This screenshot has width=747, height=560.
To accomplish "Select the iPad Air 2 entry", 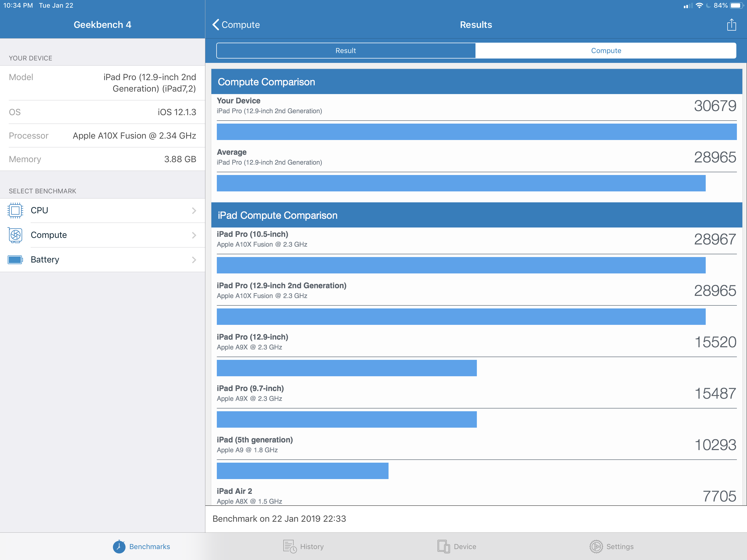I will pyautogui.click(x=234, y=491).
